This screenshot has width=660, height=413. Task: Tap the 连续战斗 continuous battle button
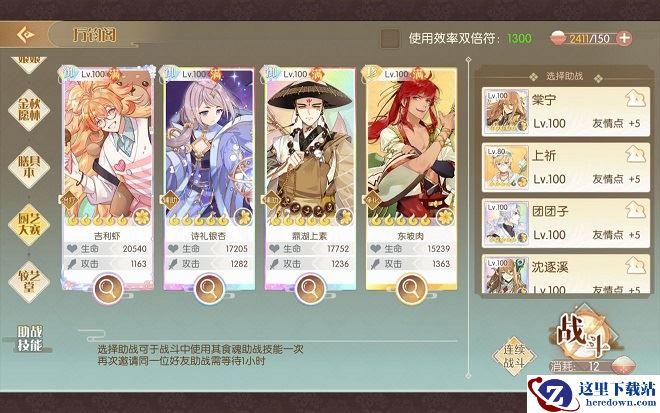[514, 356]
